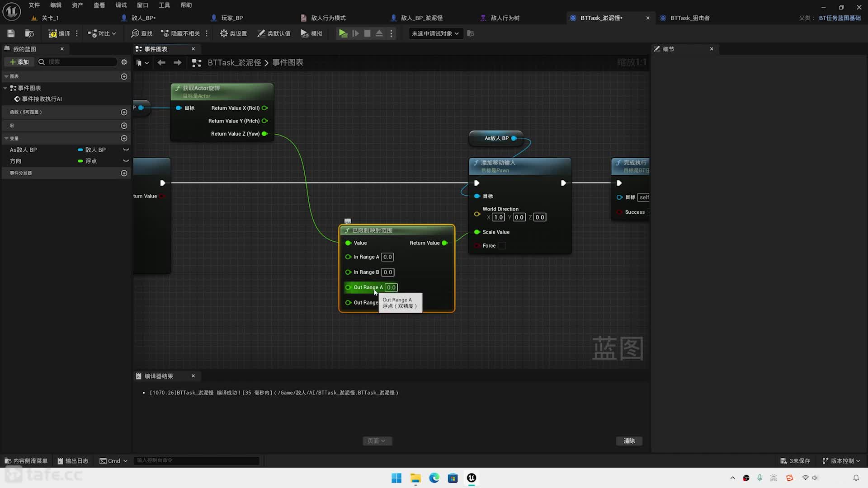
Task: Browse to asset in content browser icon
Action: (x=29, y=33)
